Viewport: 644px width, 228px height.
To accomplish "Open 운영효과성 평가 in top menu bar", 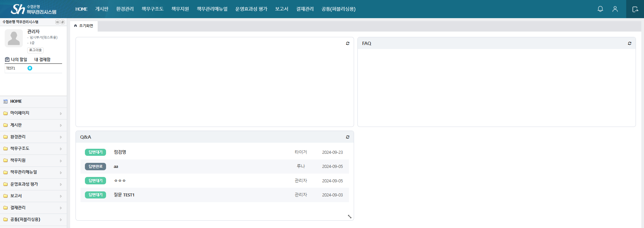I will tap(251, 9).
